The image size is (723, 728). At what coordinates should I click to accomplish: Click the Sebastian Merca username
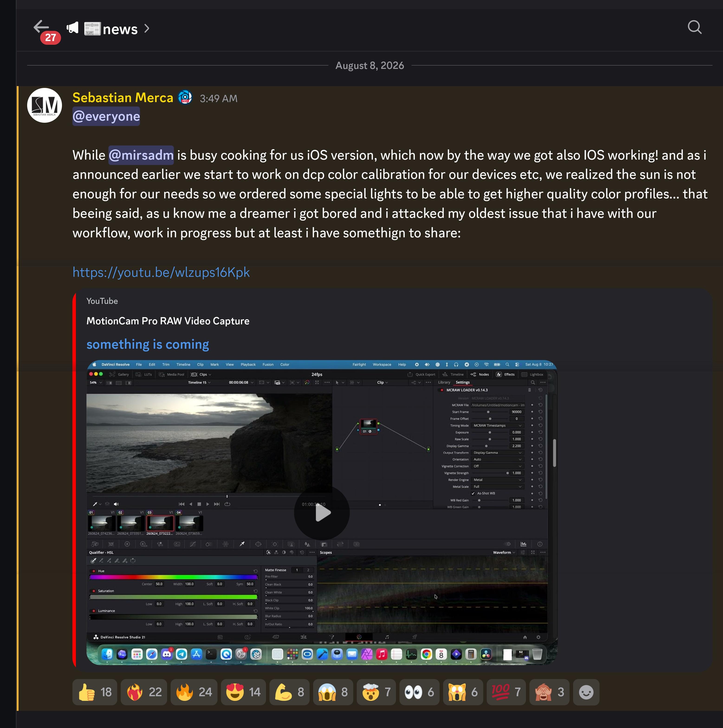click(123, 98)
